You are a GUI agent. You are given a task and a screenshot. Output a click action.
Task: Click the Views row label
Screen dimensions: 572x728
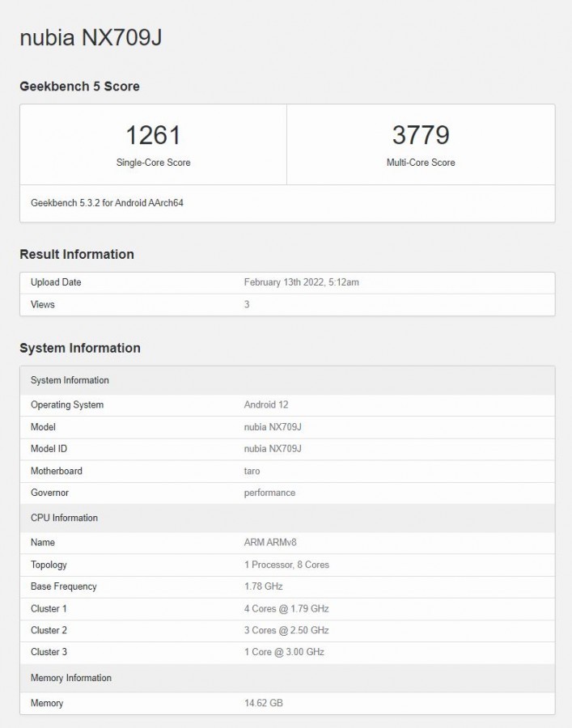43,304
